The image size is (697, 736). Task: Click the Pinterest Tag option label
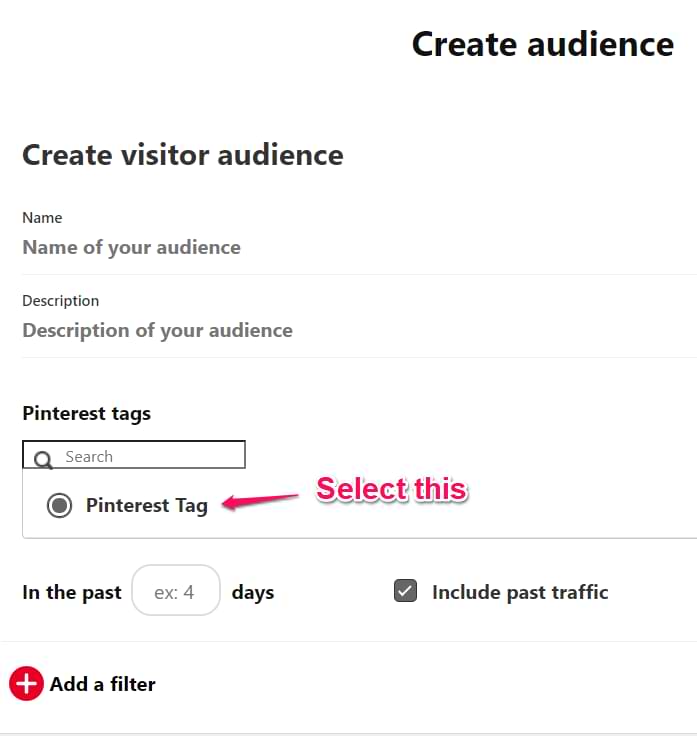click(147, 506)
